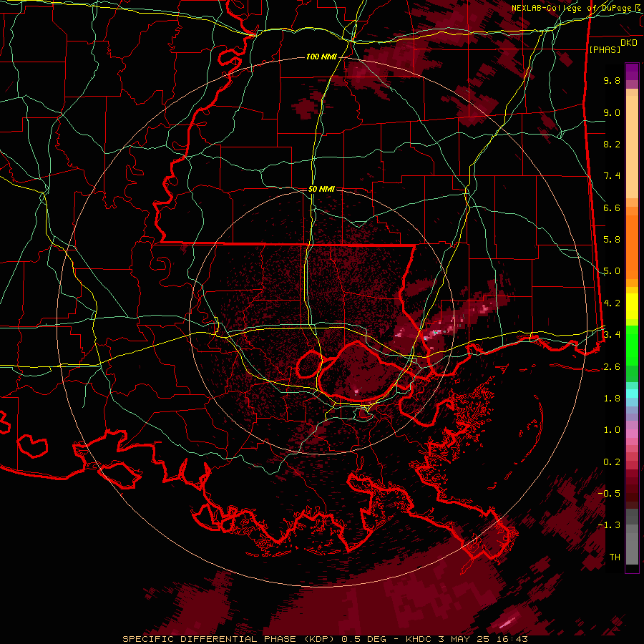644x644 pixels.
Task: Click the TH threshold label on the legend
Action: 615,557
